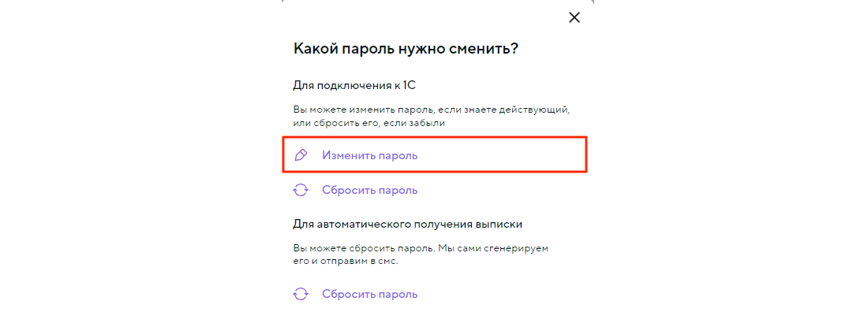
Task: Choose 'Сбросить пароль' for 1С connection
Action: [369, 190]
